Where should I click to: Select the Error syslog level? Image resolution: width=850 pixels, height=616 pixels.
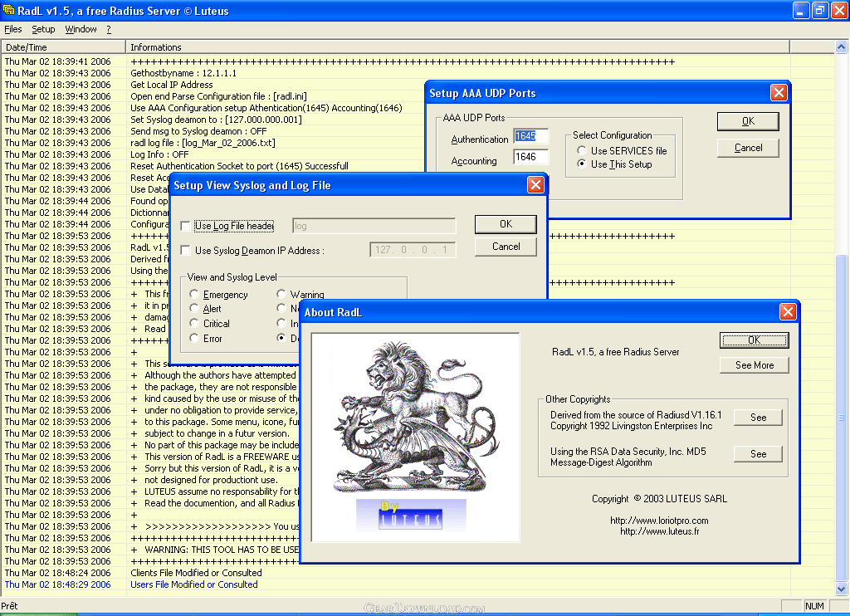(x=194, y=338)
